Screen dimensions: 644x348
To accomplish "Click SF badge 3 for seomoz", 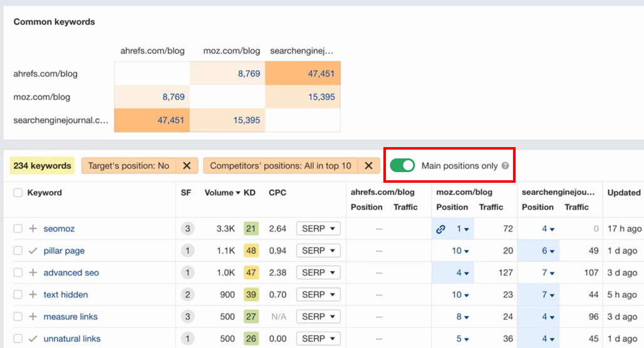I will [x=188, y=228].
